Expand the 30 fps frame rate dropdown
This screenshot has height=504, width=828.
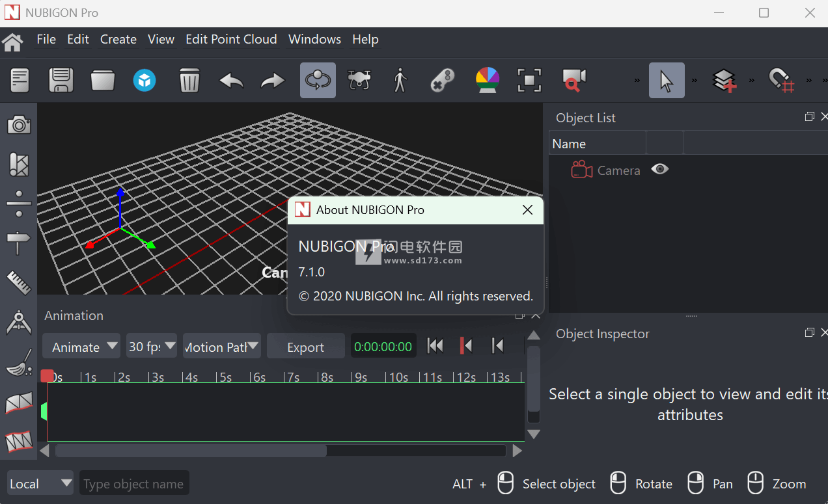point(151,347)
